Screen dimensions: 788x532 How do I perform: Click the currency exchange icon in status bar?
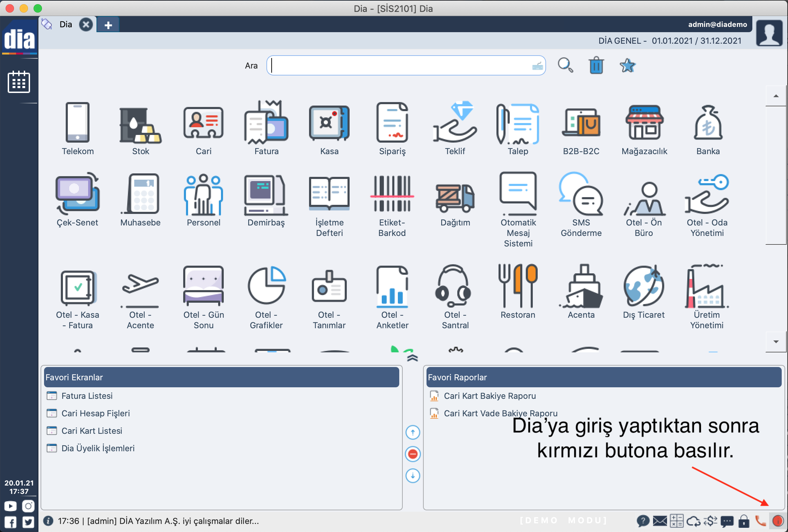710,521
